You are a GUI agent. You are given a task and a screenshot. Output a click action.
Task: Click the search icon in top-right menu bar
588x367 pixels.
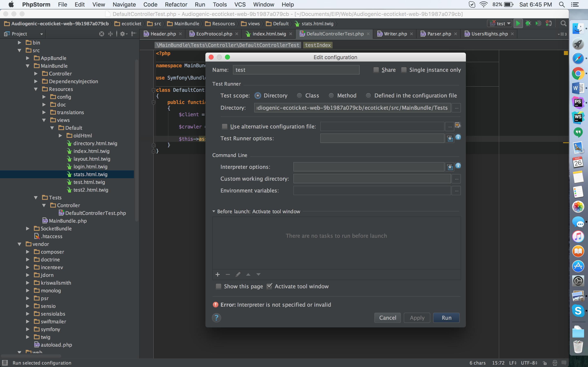click(x=562, y=5)
